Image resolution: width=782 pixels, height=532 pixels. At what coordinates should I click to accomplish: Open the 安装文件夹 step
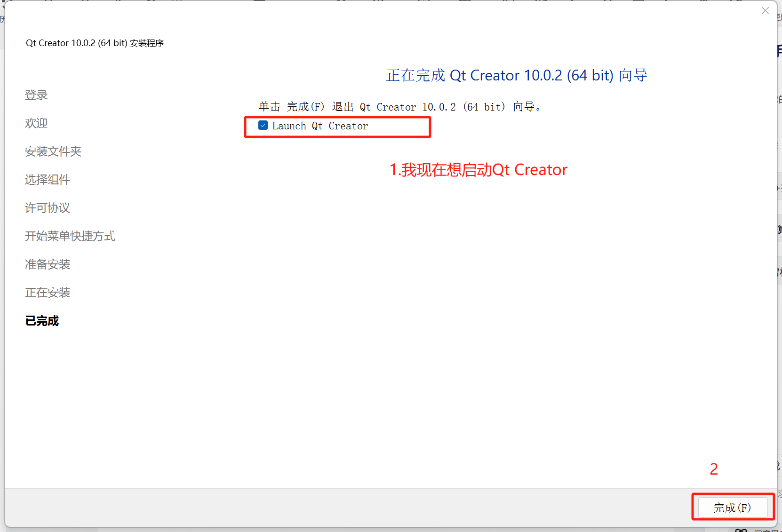[53, 151]
